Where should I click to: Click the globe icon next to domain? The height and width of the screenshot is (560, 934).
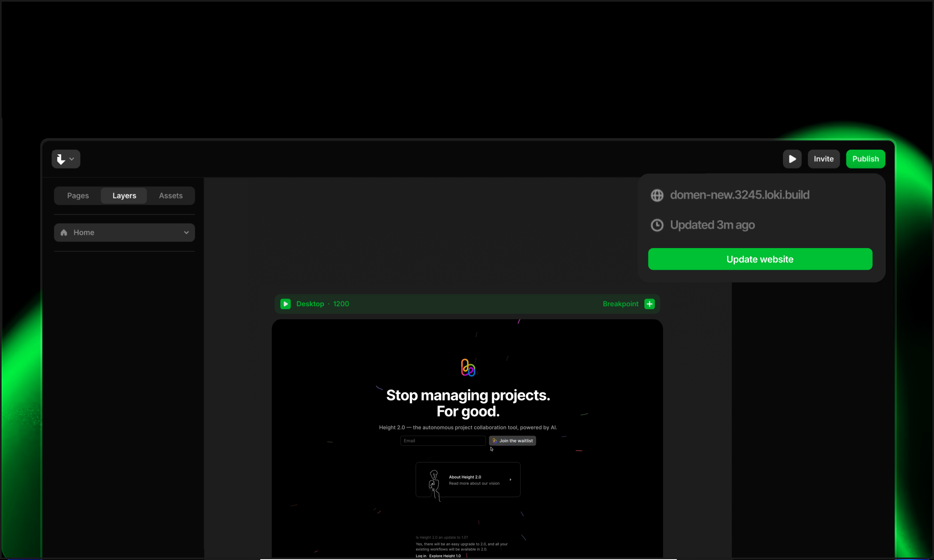657,195
